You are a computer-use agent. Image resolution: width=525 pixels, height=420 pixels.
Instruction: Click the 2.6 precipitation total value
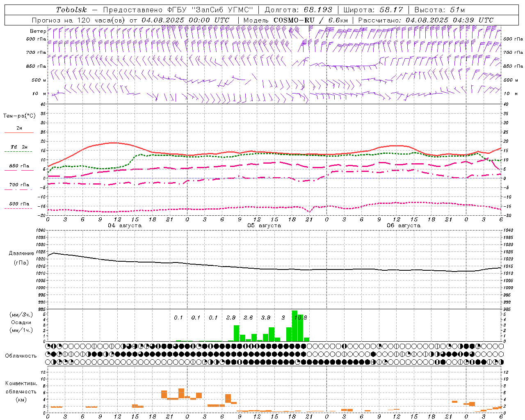(248, 317)
